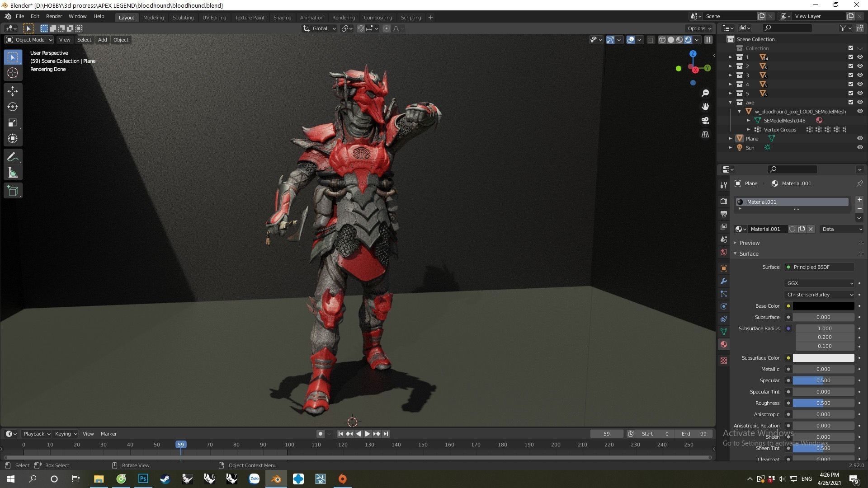The height and width of the screenshot is (488, 868).
Task: Click the Subsurface Color swatch
Action: pos(823,358)
